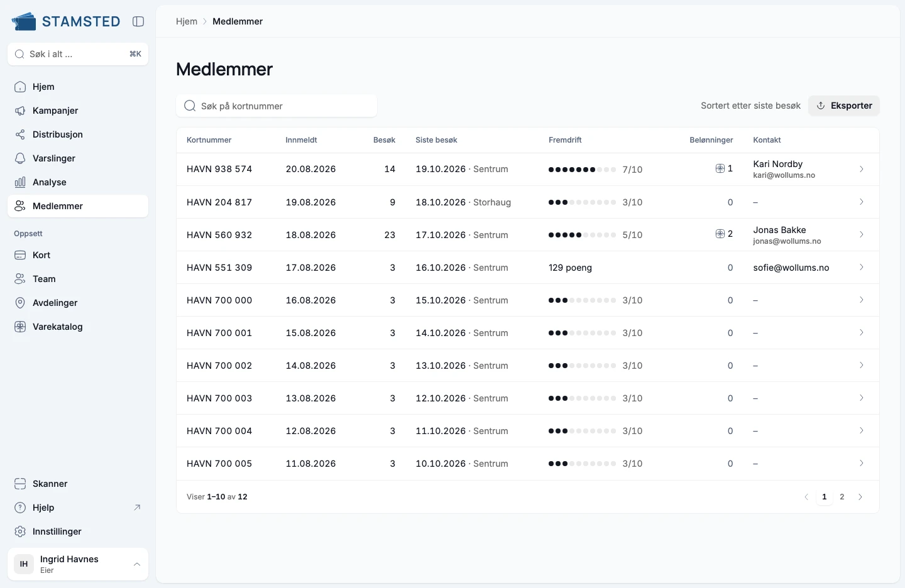
Task: Click progress dots for HAVN 560 932
Action: pos(582,235)
